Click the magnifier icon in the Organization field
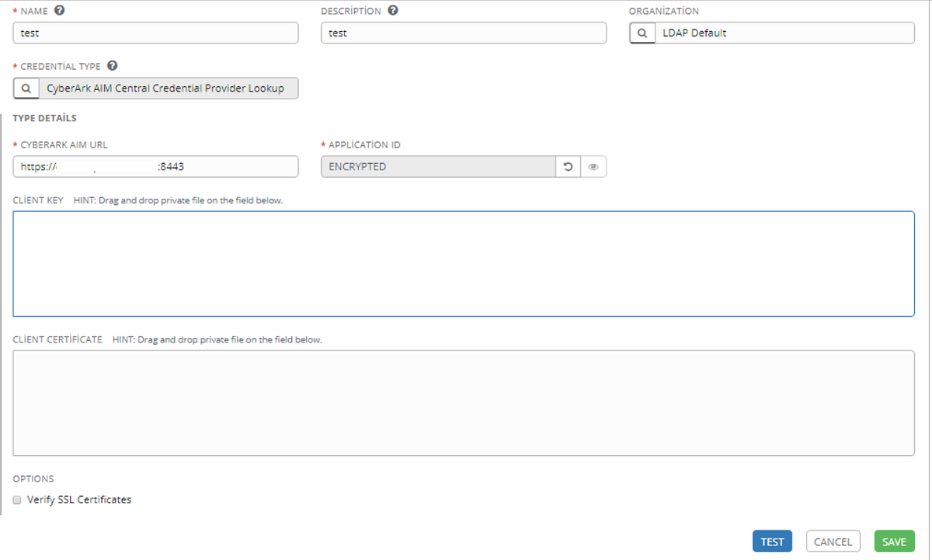932x560 pixels. [642, 33]
